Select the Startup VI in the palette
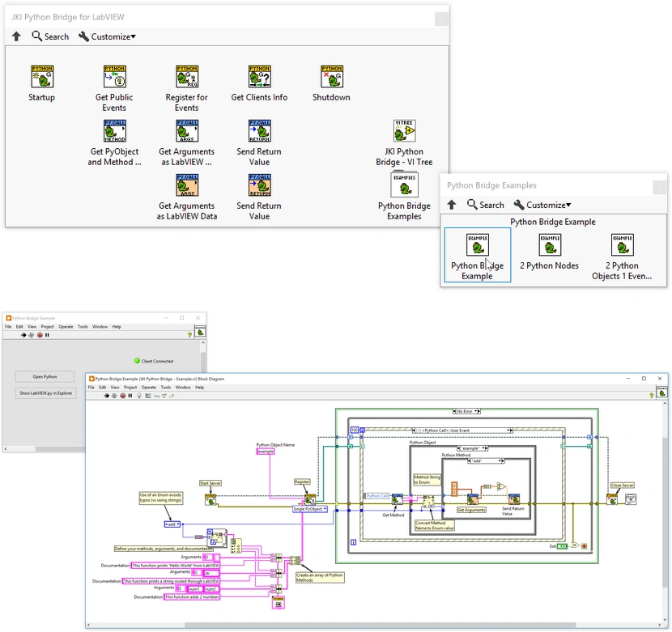The width and height of the screenshot is (672, 632). tap(41, 78)
